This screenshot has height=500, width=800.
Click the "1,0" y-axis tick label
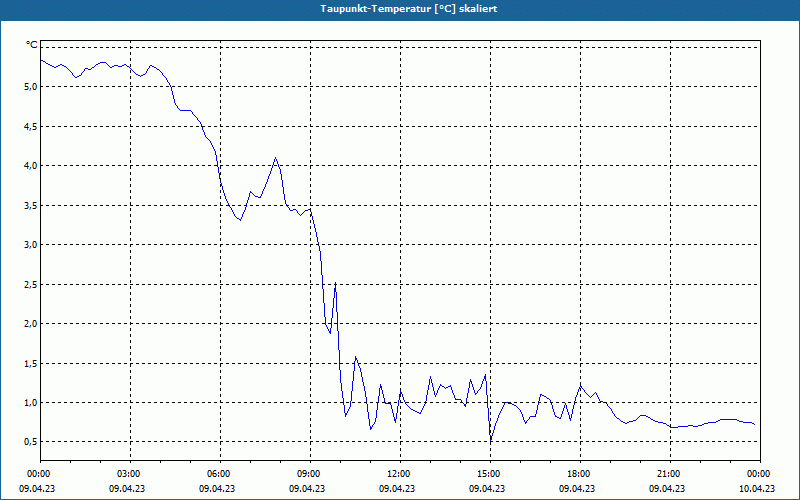31,403
